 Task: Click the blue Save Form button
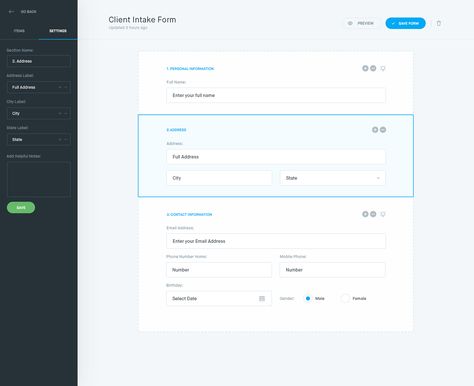click(x=405, y=23)
